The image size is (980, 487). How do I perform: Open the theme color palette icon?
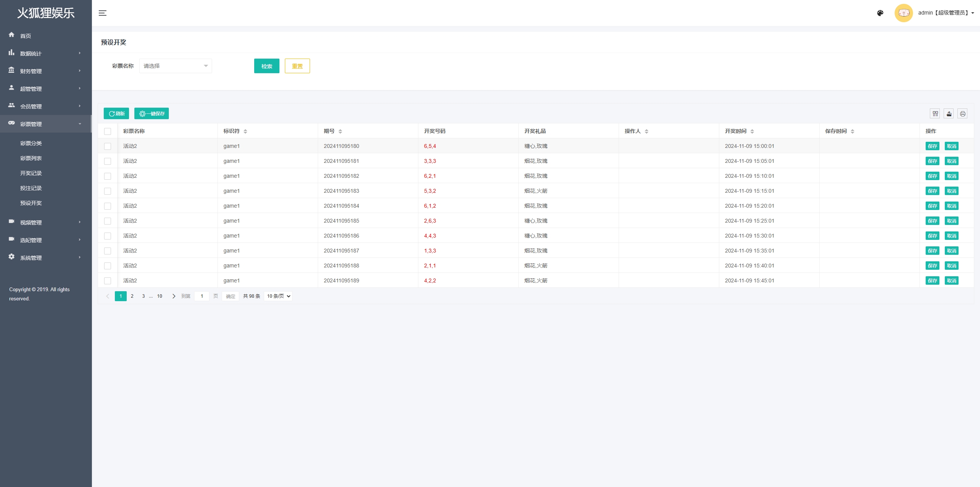[880, 13]
